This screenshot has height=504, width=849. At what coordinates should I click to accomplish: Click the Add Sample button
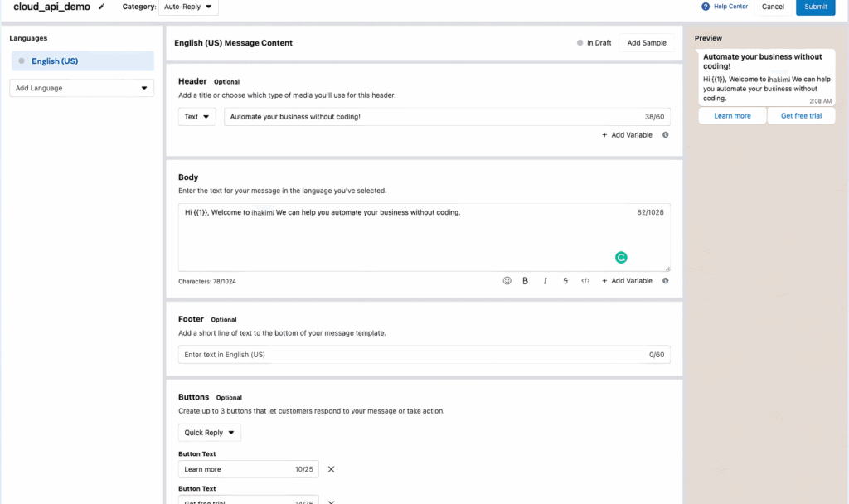[646, 43]
